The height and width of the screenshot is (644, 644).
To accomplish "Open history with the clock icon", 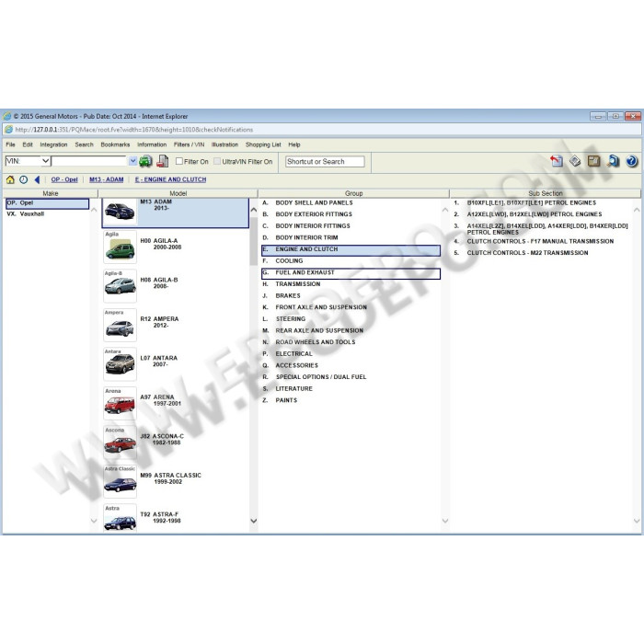I will point(23,179).
